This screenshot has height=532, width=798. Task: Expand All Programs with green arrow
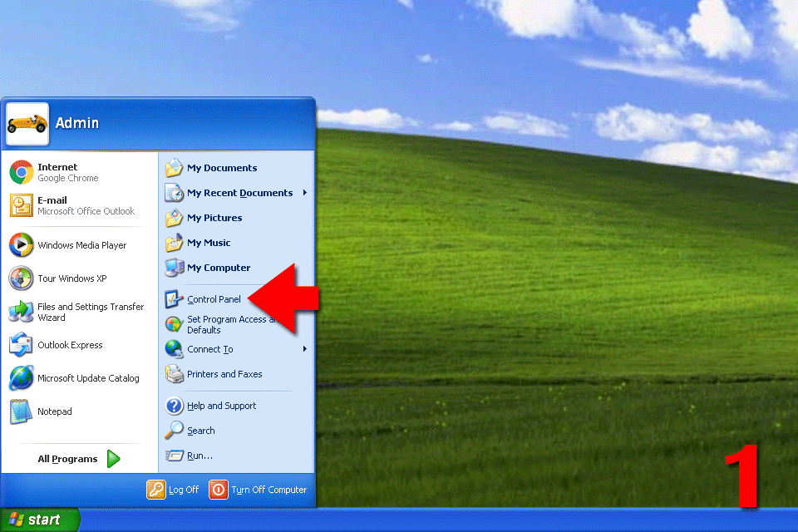[x=114, y=459]
